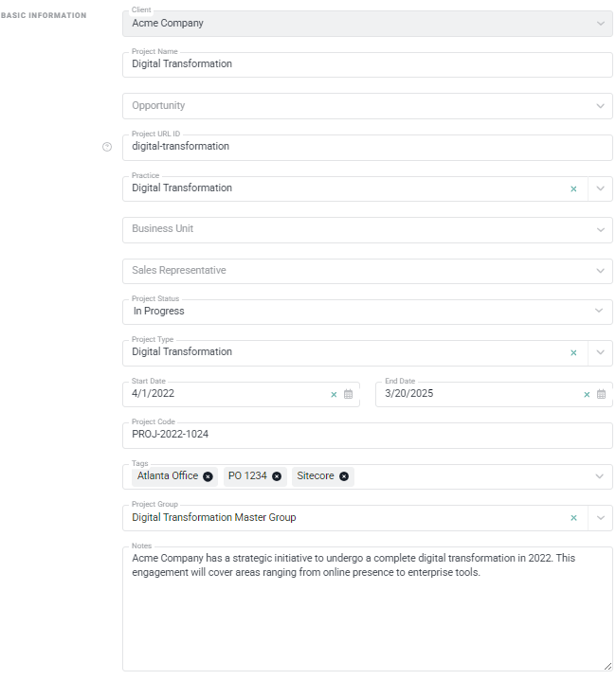Remove the Atlanta Office tag
The height and width of the screenshot is (680, 616).
click(208, 476)
